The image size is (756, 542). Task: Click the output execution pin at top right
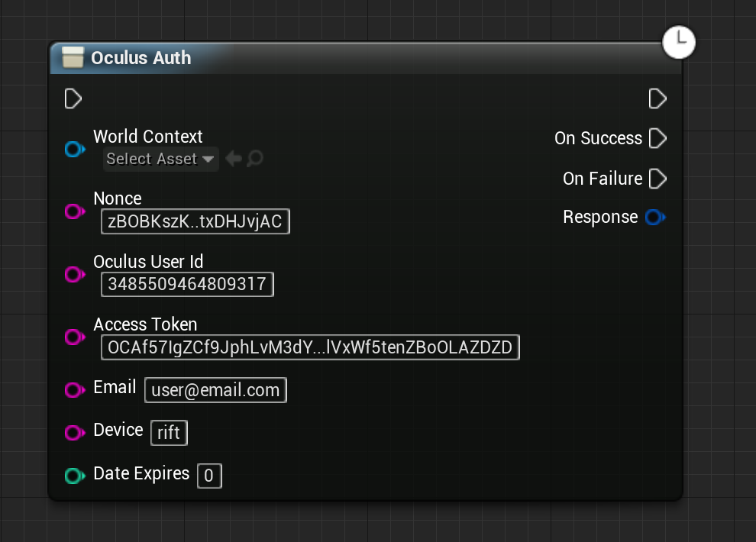[657, 98]
